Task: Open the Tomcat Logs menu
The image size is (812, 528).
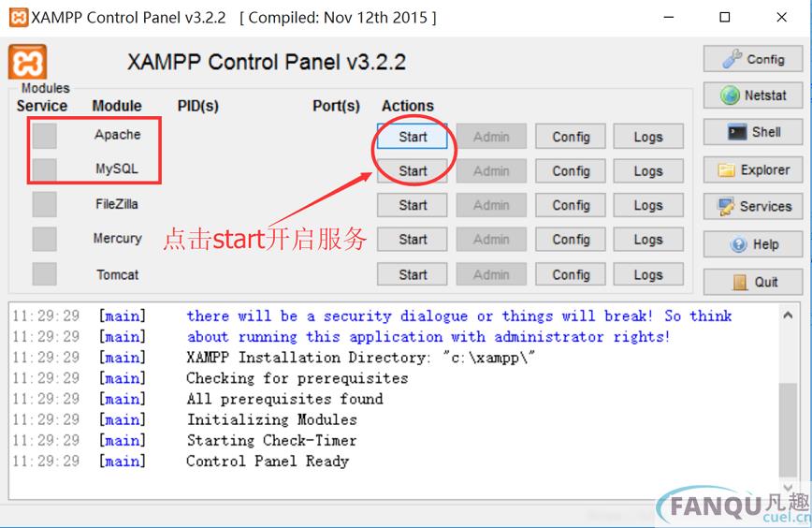Action: click(x=648, y=274)
